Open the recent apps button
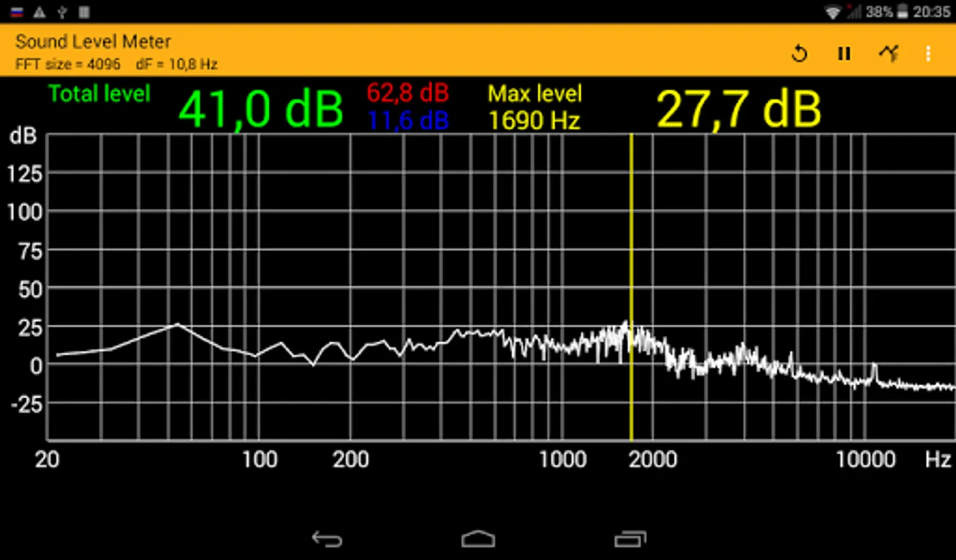Viewport: 956px width, 560px height. 630,539
